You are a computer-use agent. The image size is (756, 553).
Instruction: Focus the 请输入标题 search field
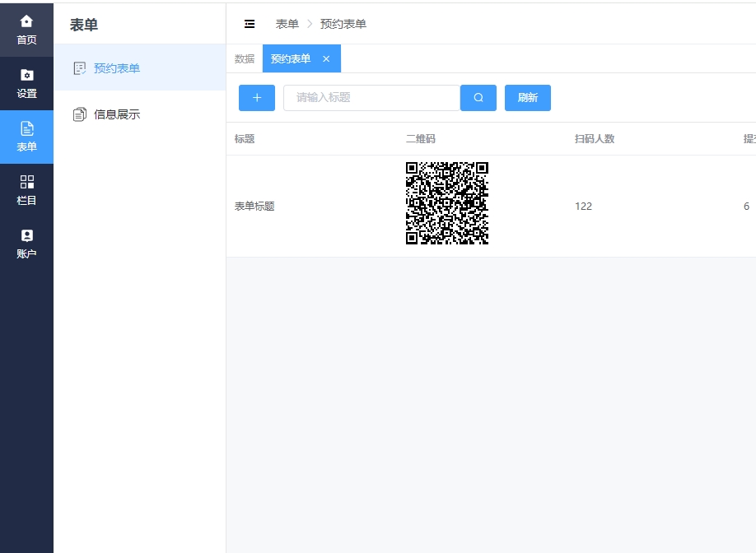pyautogui.click(x=371, y=97)
